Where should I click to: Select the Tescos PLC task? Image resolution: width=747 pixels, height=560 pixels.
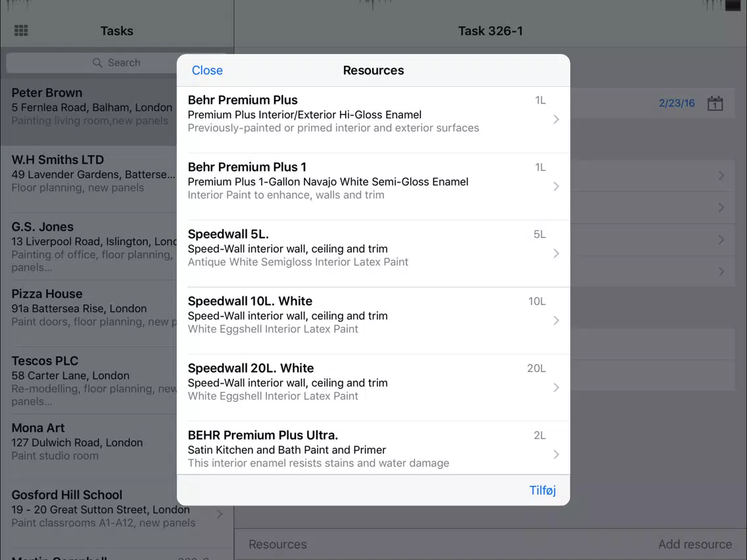click(89, 381)
